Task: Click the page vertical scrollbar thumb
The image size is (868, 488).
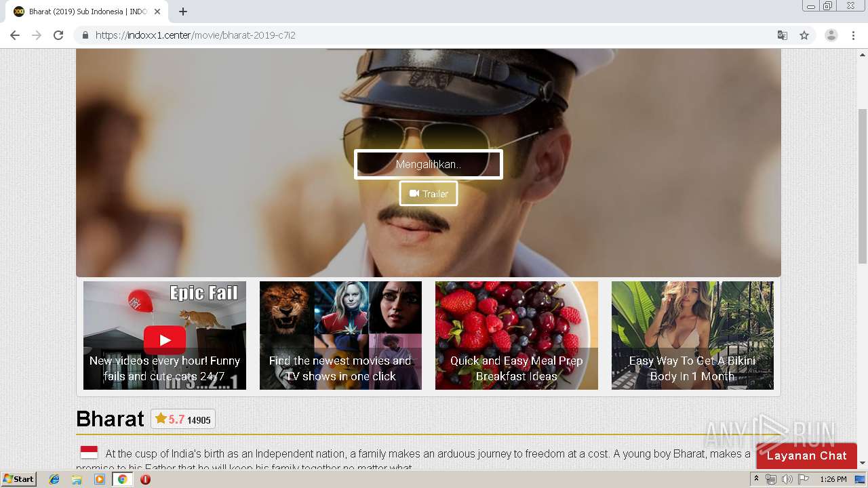Action: (863, 186)
